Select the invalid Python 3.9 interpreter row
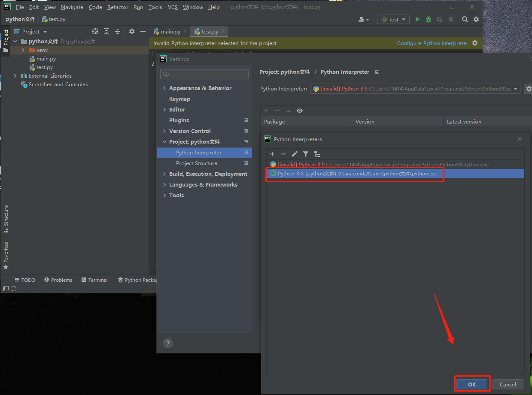 [x=395, y=164]
